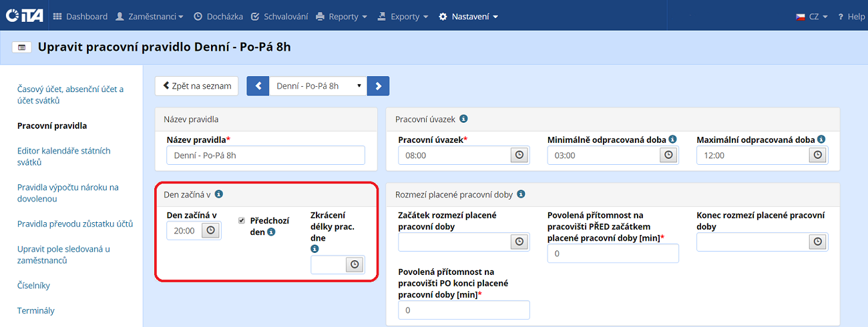This screenshot has height=327, width=868.
Task: Open time picker for Maximální odpracovaná doba
Action: [818, 155]
